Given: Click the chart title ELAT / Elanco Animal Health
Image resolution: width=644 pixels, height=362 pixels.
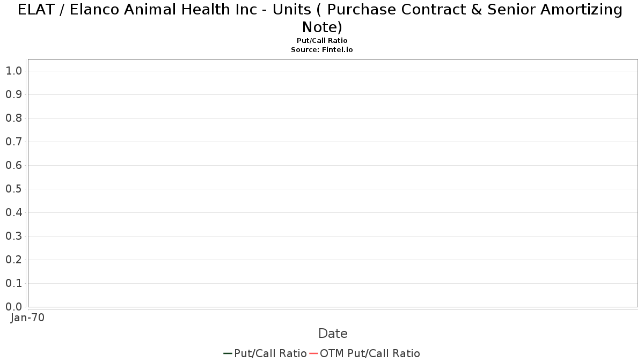Looking at the screenshot, I should click(320, 18).
